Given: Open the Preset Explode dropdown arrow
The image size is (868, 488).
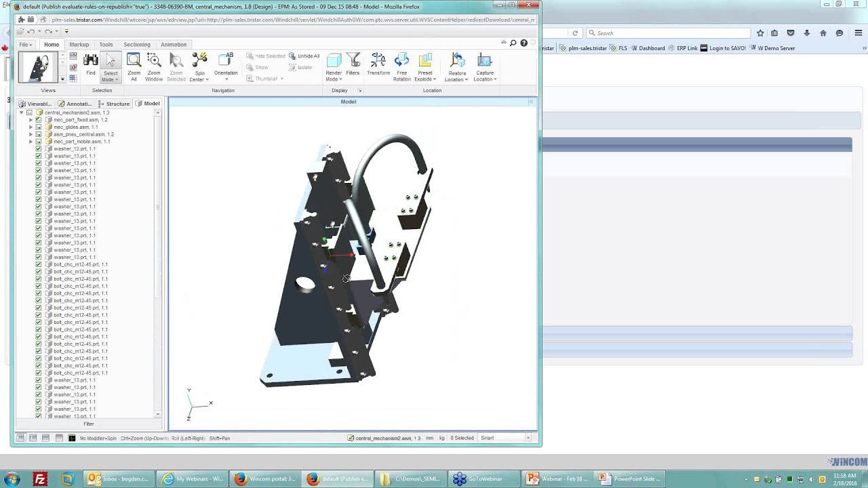Looking at the screenshot, I should click(435, 79).
